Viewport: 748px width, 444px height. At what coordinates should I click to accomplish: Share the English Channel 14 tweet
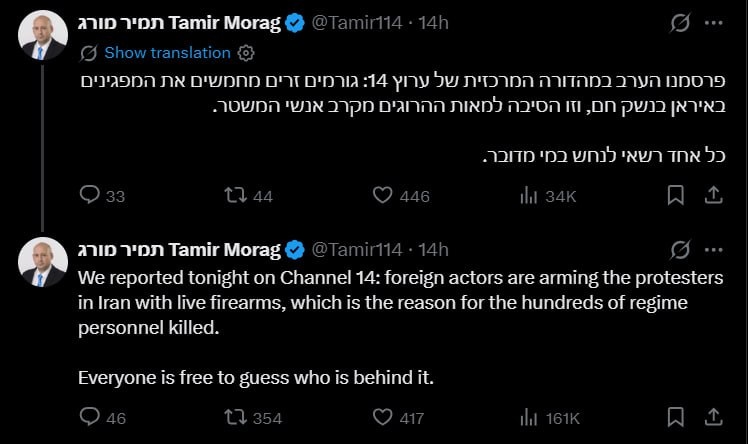[713, 417]
